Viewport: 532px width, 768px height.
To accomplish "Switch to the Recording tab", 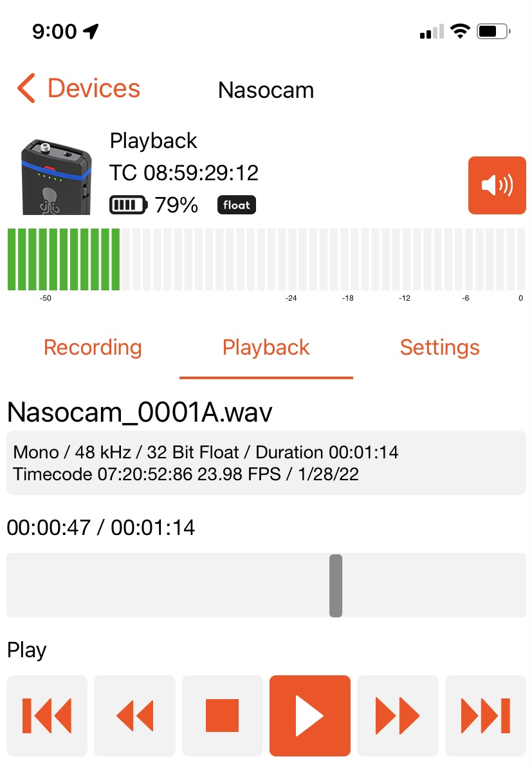I will point(93,348).
